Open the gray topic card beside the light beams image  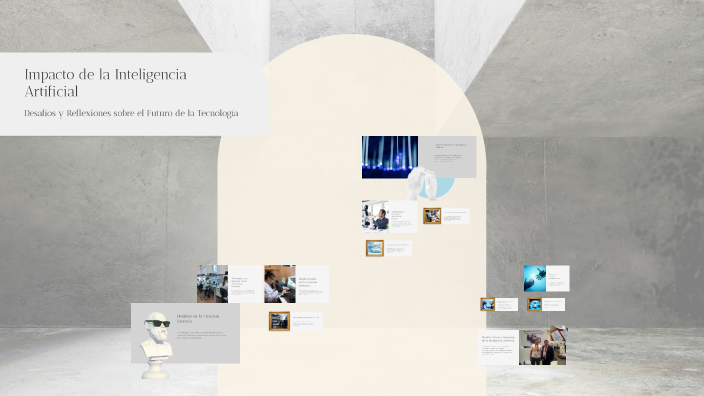coord(447,157)
